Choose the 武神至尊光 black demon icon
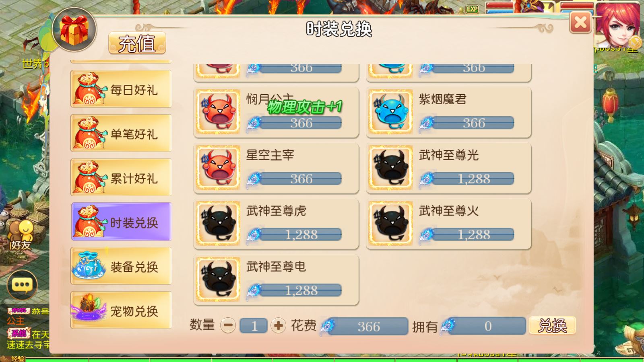 pyautogui.click(x=390, y=168)
